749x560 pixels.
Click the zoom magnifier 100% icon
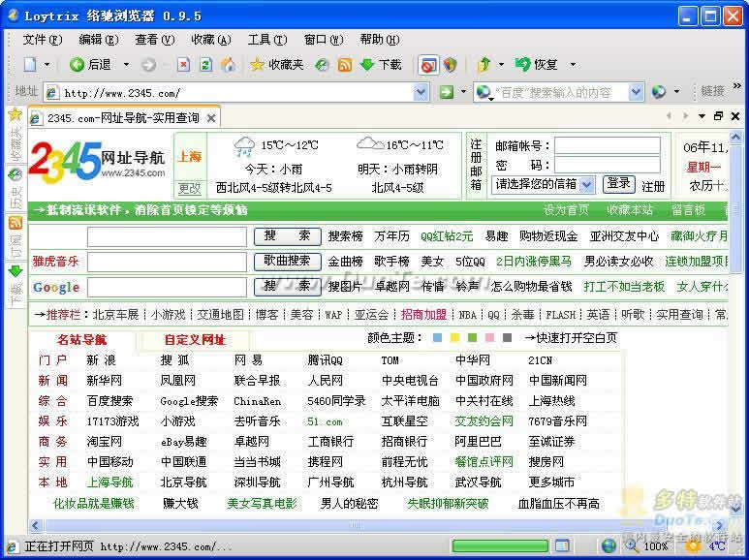click(631, 545)
